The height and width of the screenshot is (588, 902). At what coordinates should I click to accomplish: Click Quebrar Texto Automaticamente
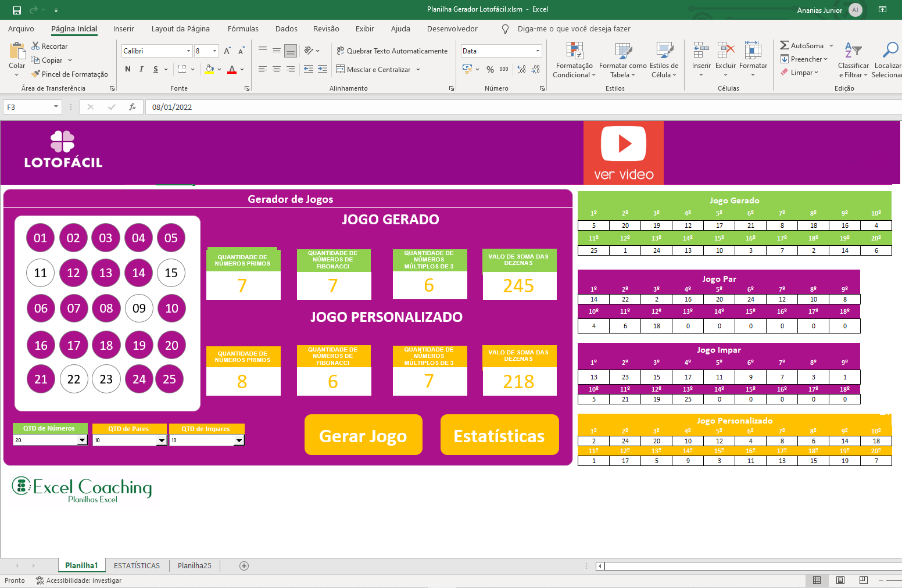(392, 51)
